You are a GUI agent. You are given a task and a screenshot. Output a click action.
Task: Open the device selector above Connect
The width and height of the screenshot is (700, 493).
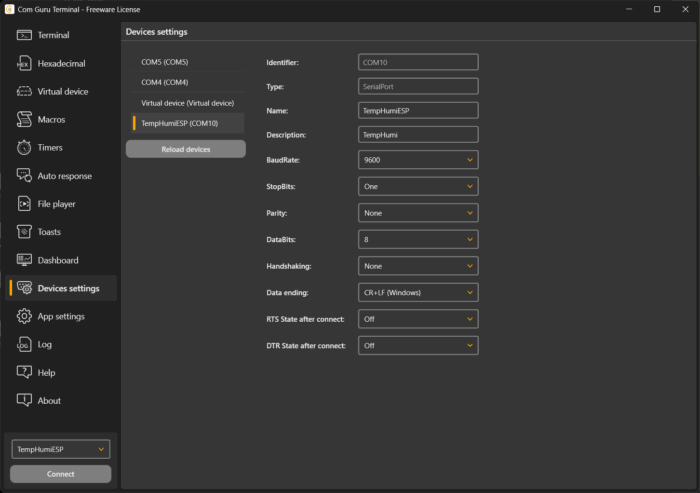pyautogui.click(x=60, y=450)
